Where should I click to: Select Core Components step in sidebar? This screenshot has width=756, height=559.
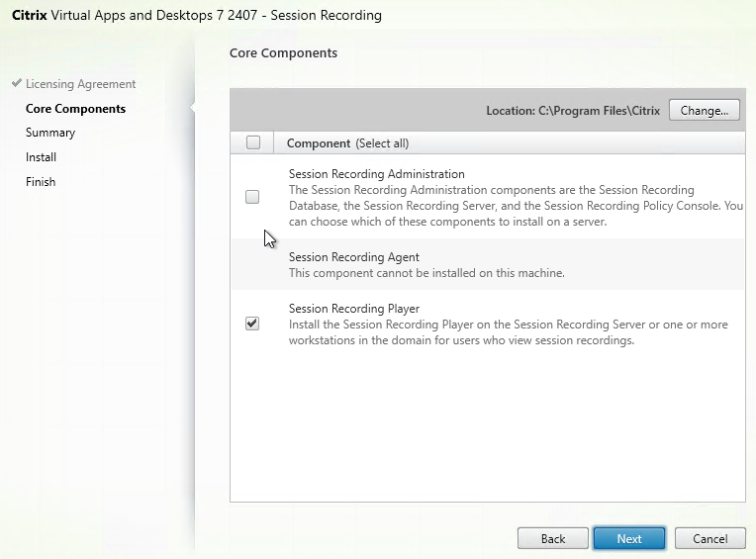pyautogui.click(x=75, y=109)
